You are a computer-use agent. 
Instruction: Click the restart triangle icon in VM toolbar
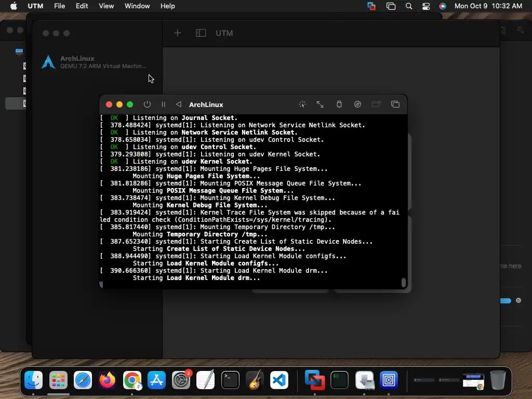179,104
